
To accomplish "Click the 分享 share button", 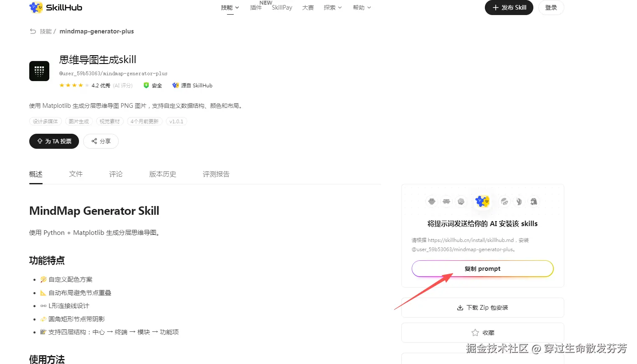I will coord(101,141).
